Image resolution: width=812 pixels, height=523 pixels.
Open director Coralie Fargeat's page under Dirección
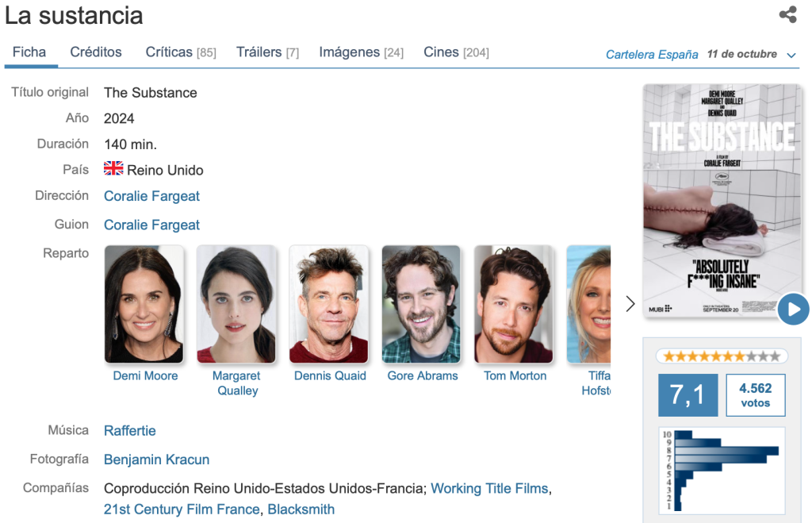(151, 196)
